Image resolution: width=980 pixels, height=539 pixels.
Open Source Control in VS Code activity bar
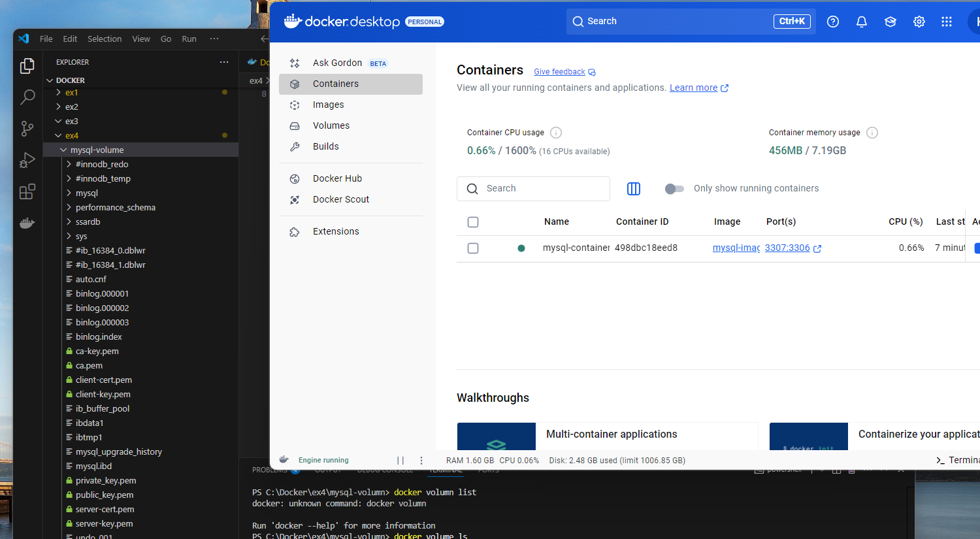click(x=27, y=128)
